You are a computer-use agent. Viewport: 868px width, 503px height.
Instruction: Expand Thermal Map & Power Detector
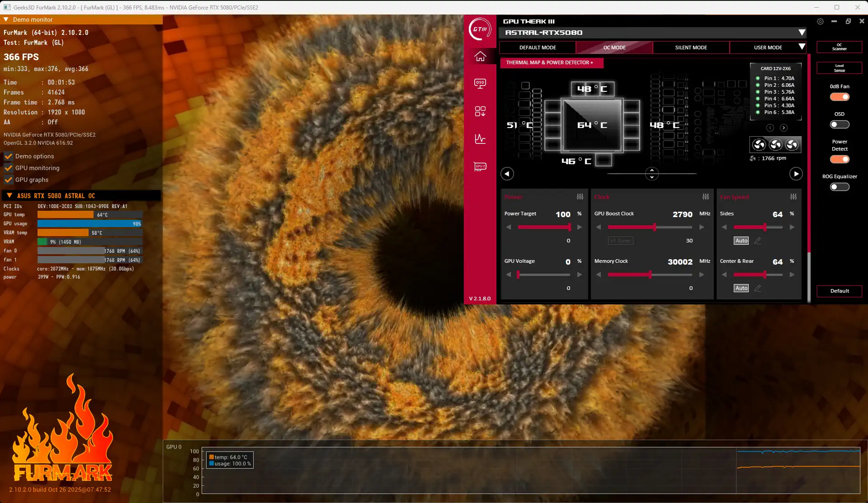coord(552,62)
